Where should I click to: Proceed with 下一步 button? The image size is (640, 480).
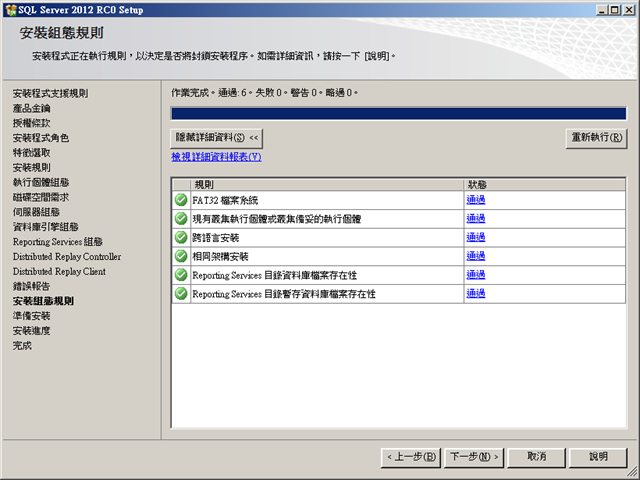(474, 457)
